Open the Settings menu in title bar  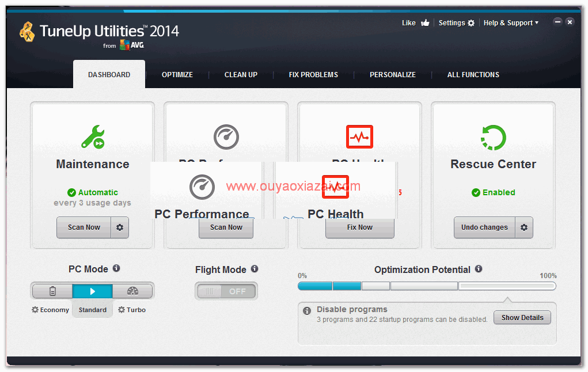(x=456, y=23)
